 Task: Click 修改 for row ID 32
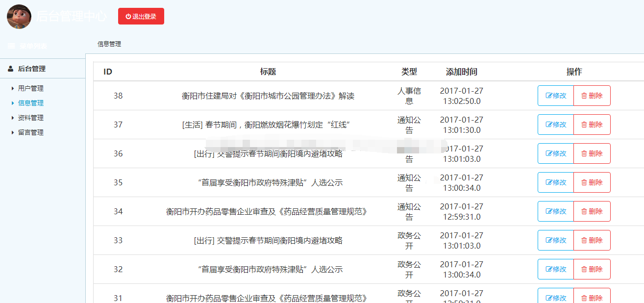(556, 269)
